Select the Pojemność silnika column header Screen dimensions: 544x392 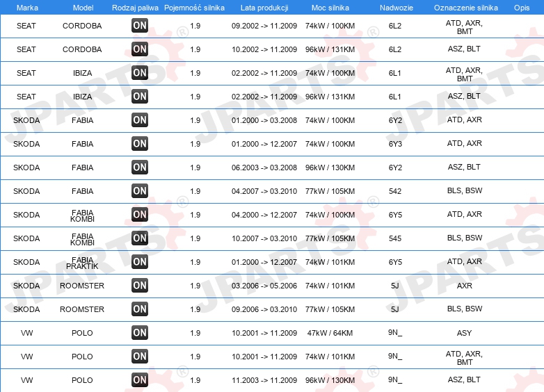coord(194,8)
